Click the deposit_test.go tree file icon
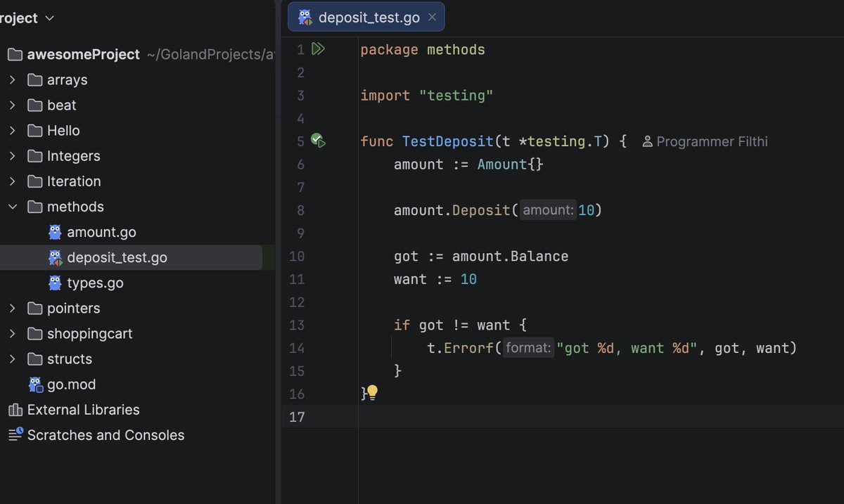The image size is (844, 504). pyautogui.click(x=55, y=257)
